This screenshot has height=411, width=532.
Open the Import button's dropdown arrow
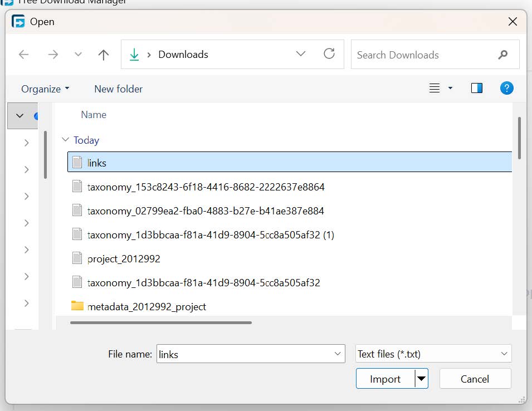[421, 379]
